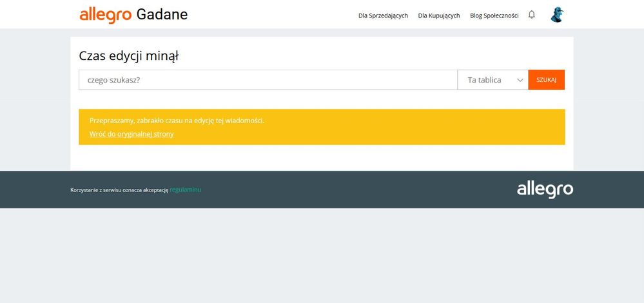Screen dimensions: 644x303
Task: Open the notifications bell icon
Action: [531, 15]
